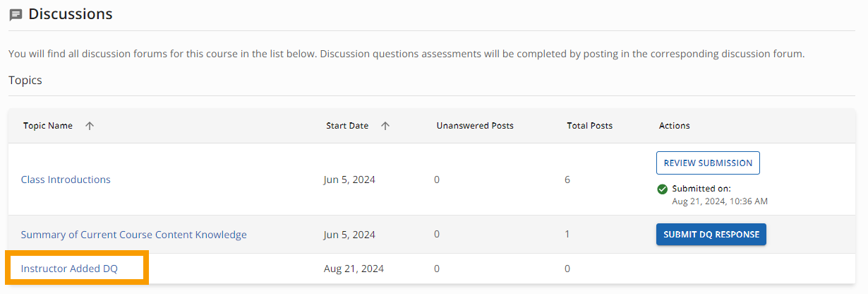Viewport: 868px width, 294px height.
Task: Click the Start Date column header
Action: pyautogui.click(x=347, y=126)
